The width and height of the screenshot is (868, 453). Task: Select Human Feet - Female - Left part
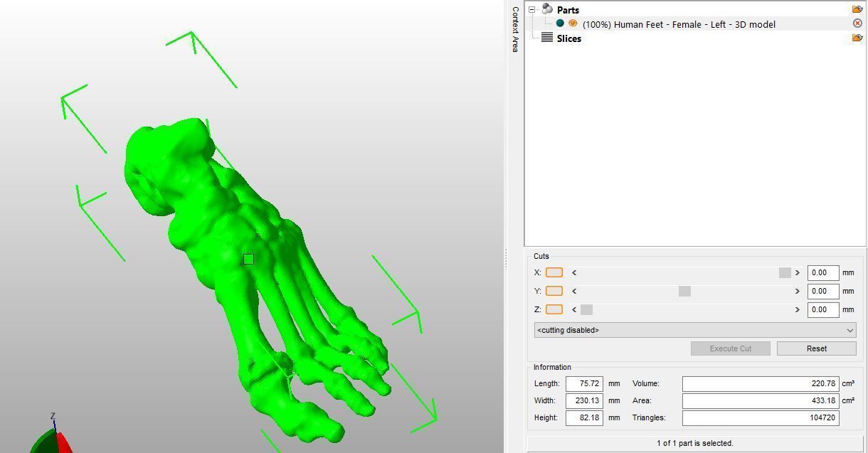679,24
